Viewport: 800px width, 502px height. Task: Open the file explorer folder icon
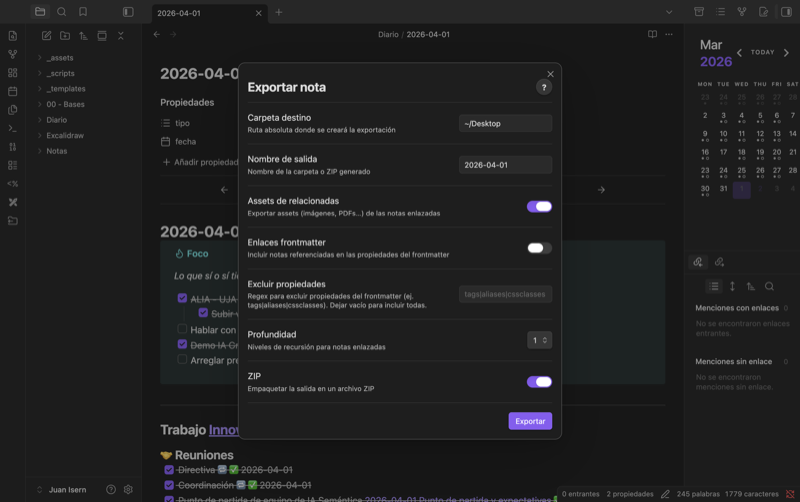pyautogui.click(x=40, y=12)
